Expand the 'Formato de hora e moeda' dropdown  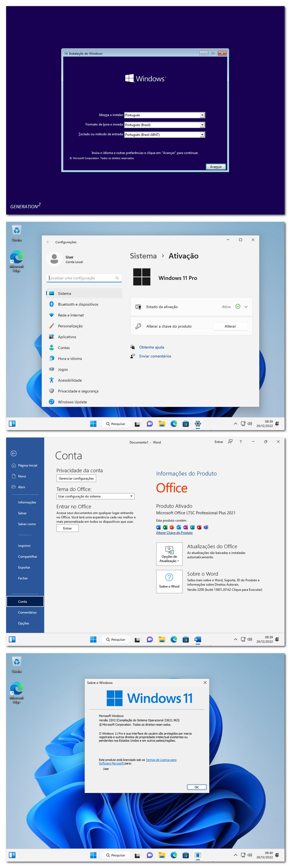[164, 125]
